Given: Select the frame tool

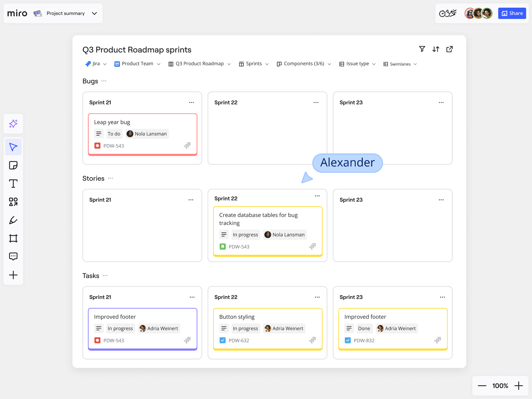Looking at the screenshot, I should [x=13, y=238].
